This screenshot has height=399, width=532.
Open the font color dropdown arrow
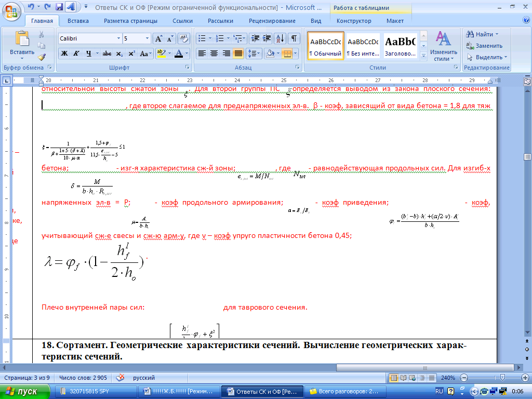coord(187,54)
